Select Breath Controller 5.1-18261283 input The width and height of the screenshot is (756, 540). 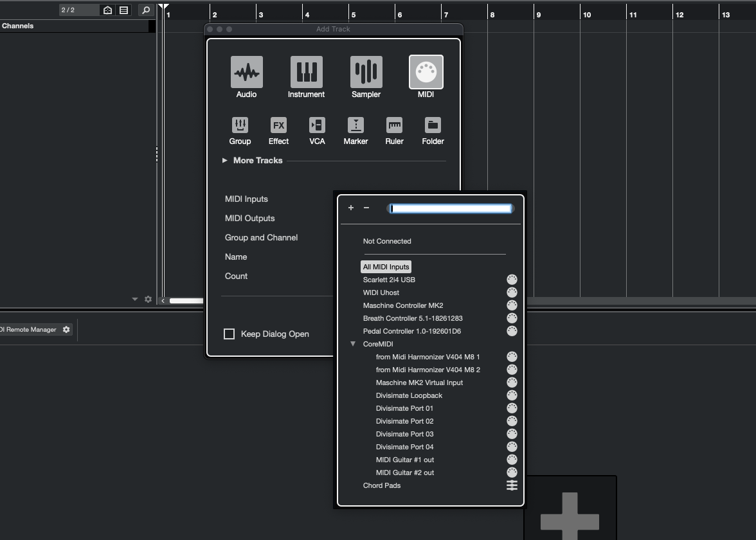pyautogui.click(x=413, y=318)
